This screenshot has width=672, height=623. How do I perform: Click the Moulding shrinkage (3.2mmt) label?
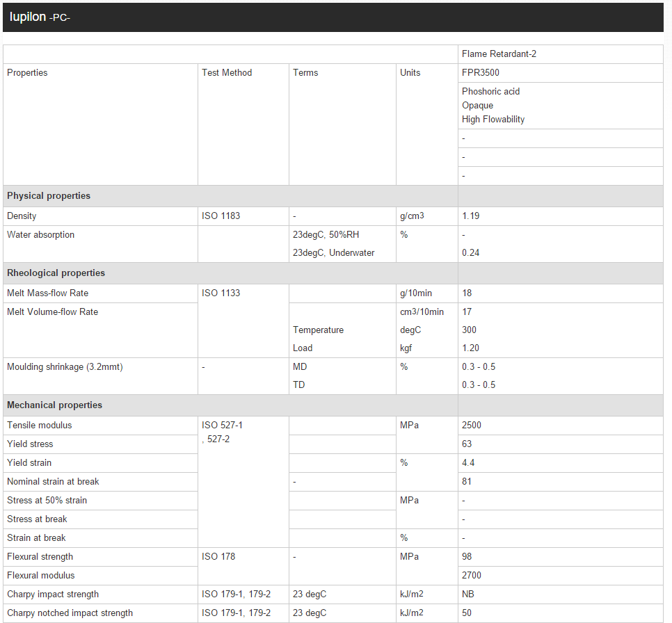click(65, 366)
